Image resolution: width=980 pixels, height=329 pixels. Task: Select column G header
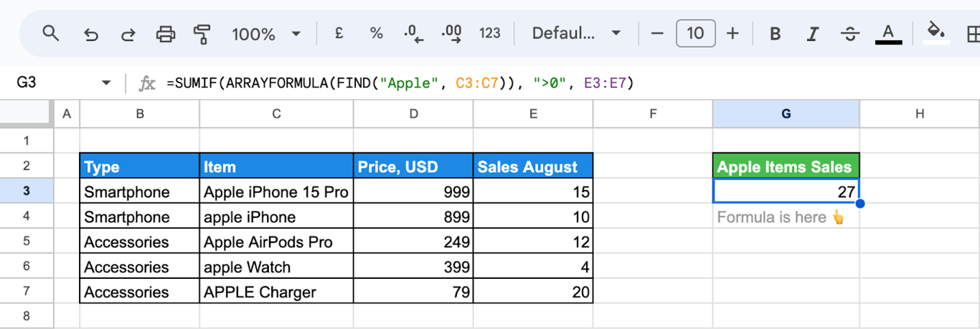(x=786, y=113)
